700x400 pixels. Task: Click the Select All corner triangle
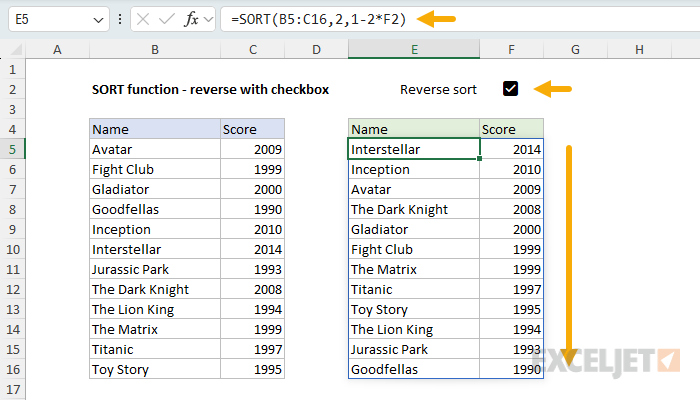point(13,50)
